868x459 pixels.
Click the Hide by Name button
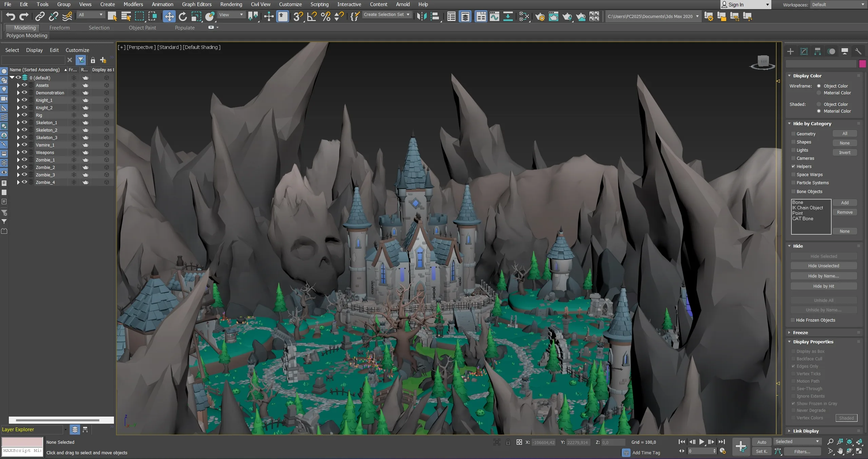click(823, 276)
